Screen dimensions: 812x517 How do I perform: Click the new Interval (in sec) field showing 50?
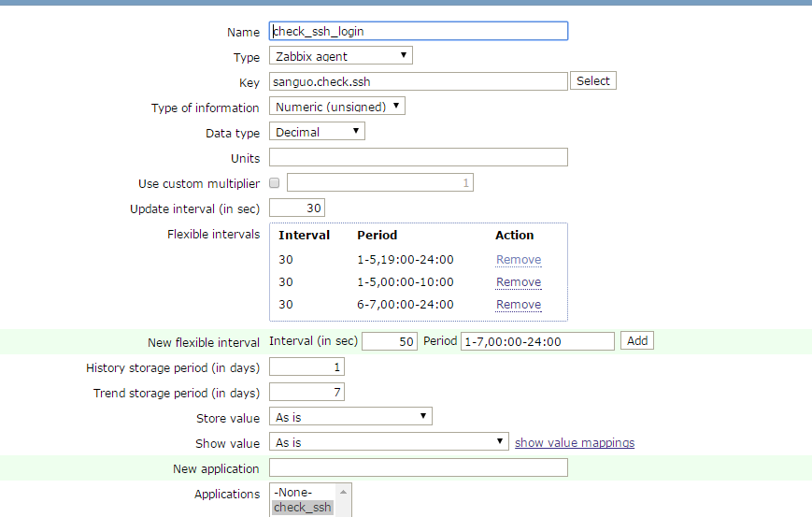click(x=390, y=341)
